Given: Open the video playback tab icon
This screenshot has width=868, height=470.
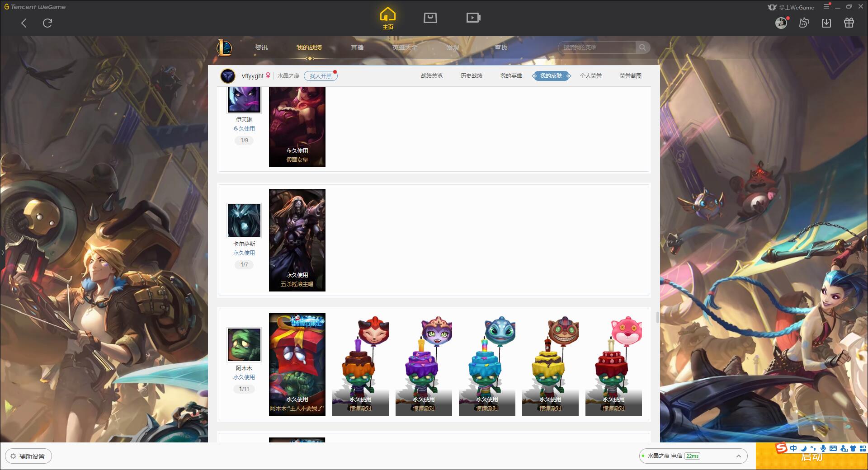Looking at the screenshot, I should pos(473,18).
